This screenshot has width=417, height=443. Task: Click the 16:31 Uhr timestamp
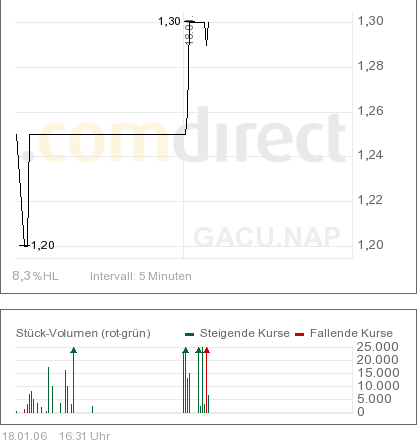(x=85, y=436)
